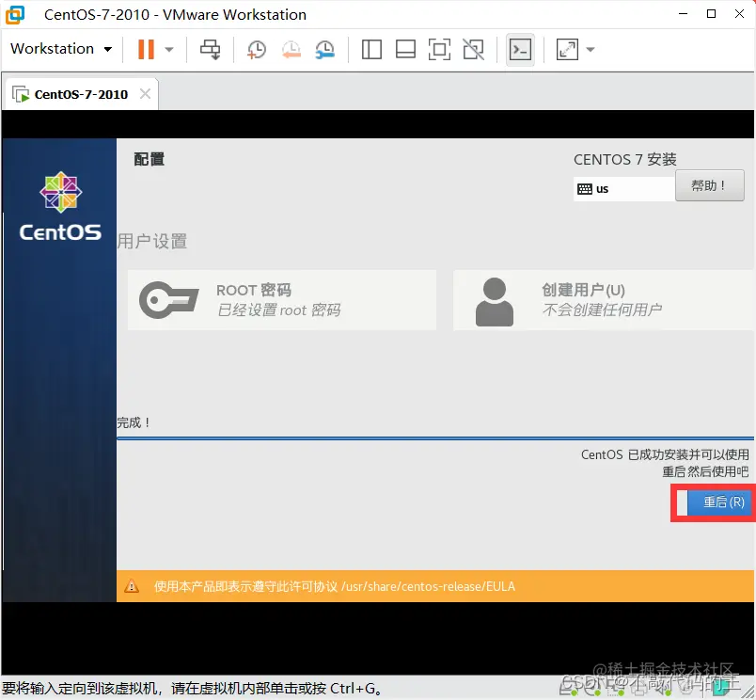Show or hide the library sidebar
This screenshot has height=700, width=756.
pyautogui.click(x=371, y=49)
